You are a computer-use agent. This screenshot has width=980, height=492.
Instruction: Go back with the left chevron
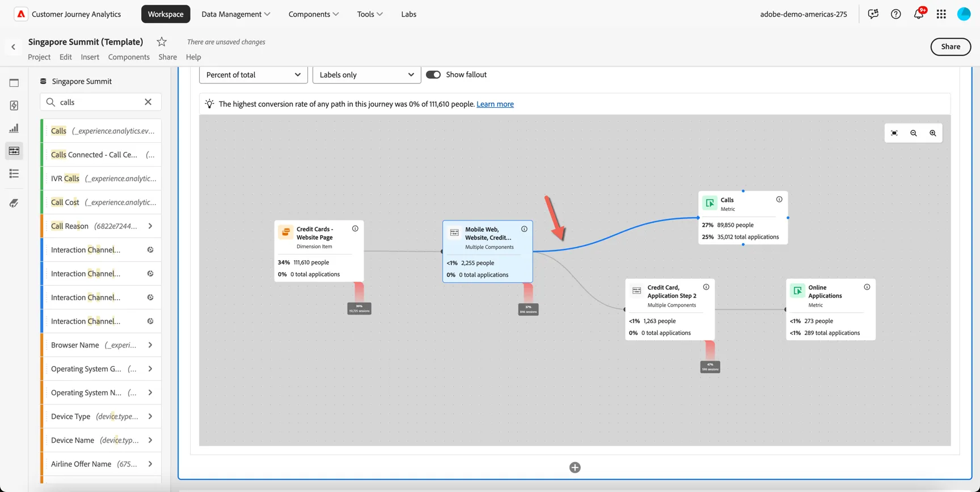tap(14, 47)
